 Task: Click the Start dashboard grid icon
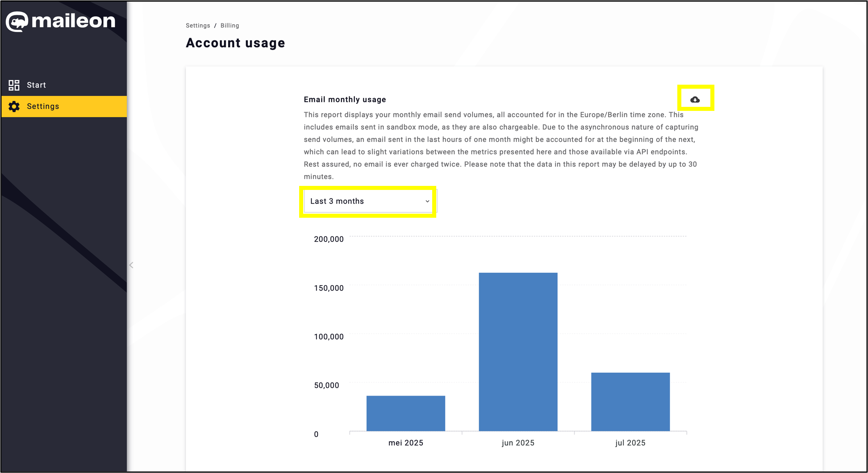coord(13,85)
